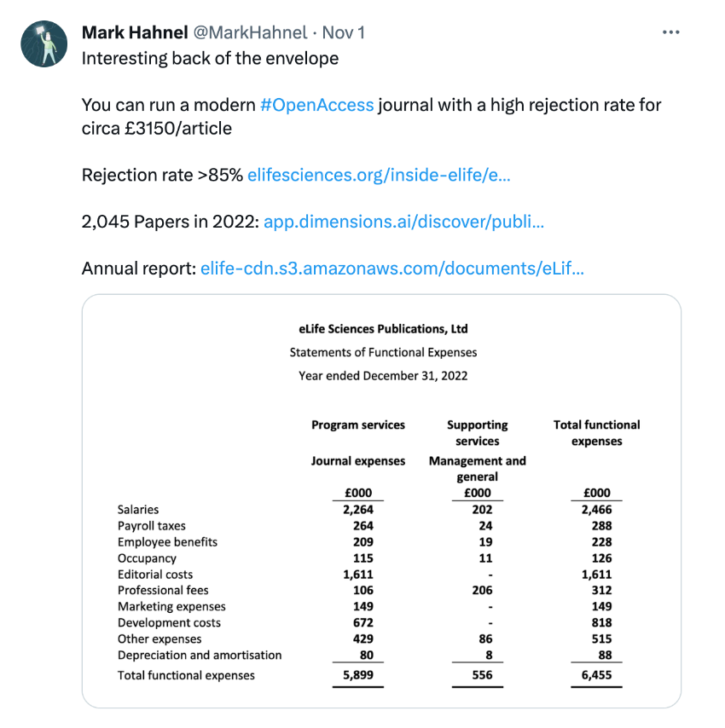Click the 'Program services' column header
Viewport: 725px width, 728px height.
[x=358, y=425]
